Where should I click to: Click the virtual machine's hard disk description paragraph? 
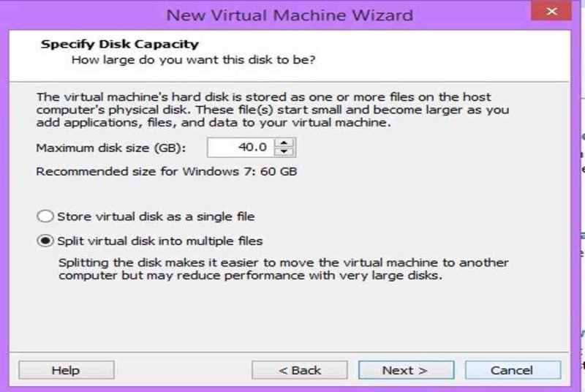click(273, 110)
